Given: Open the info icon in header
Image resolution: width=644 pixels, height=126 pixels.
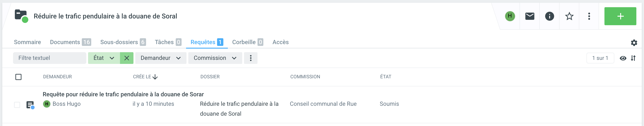Looking at the screenshot, I should pyautogui.click(x=549, y=16).
